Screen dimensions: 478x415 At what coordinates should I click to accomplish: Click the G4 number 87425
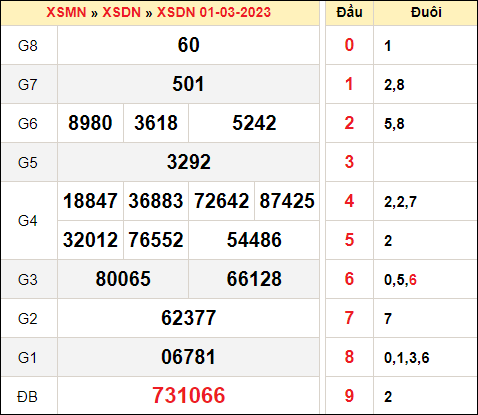pos(287,201)
